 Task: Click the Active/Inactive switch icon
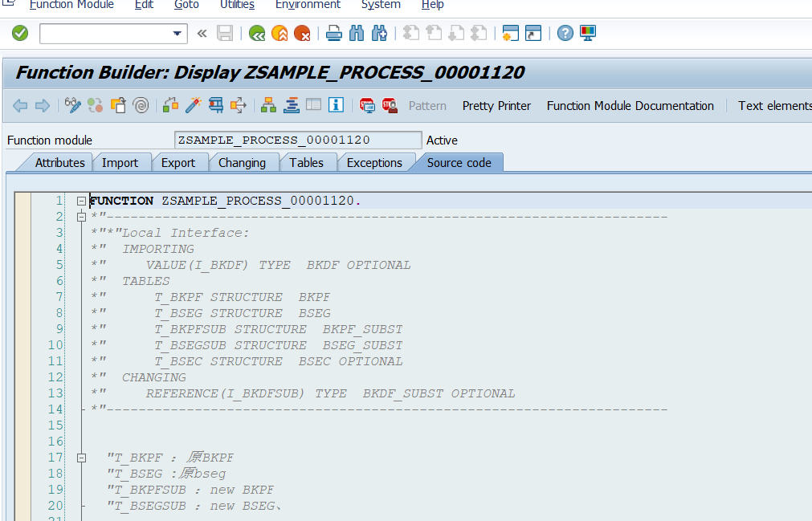click(x=96, y=105)
